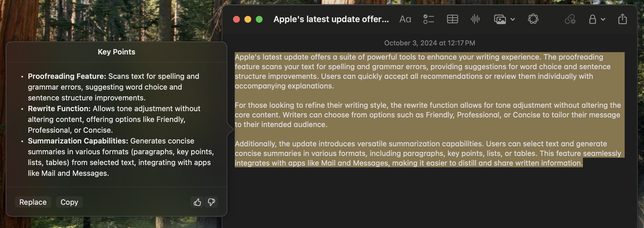The height and width of the screenshot is (228, 644).
Task: Lock the note with padlock icon
Action: click(593, 19)
